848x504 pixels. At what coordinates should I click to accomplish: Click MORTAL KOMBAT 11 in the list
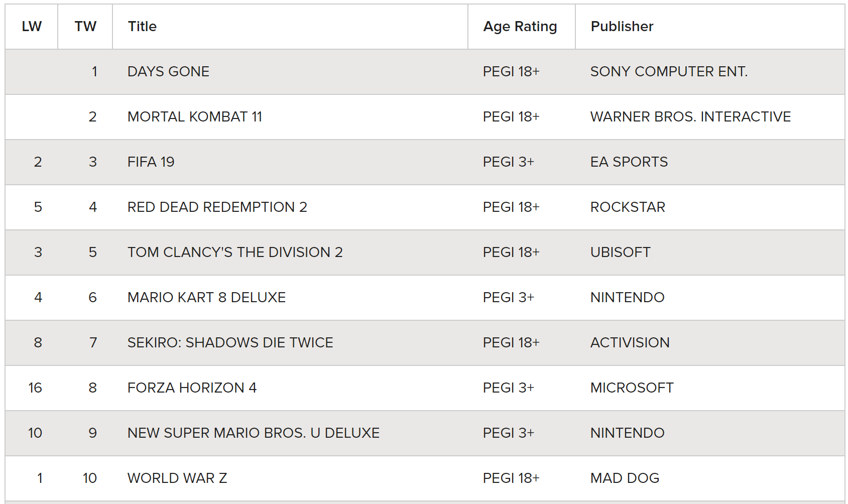195,117
